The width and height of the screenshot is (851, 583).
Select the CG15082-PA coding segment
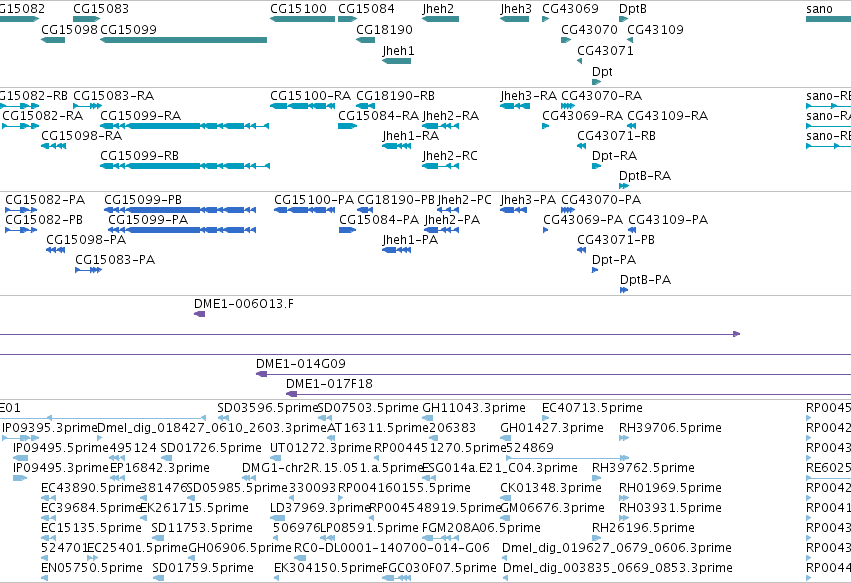(21, 210)
